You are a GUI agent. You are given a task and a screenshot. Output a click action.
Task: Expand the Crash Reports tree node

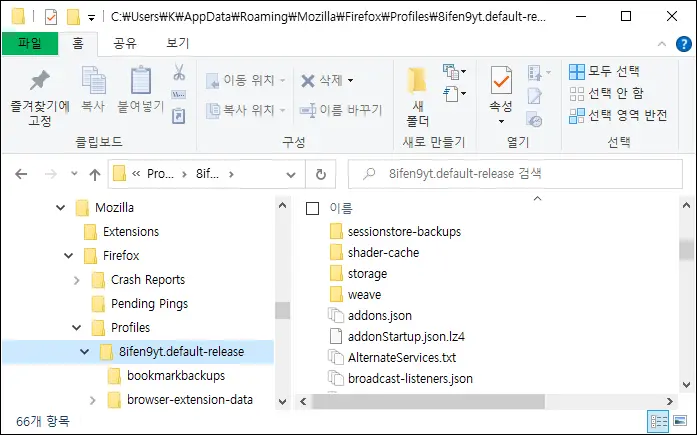click(76, 280)
